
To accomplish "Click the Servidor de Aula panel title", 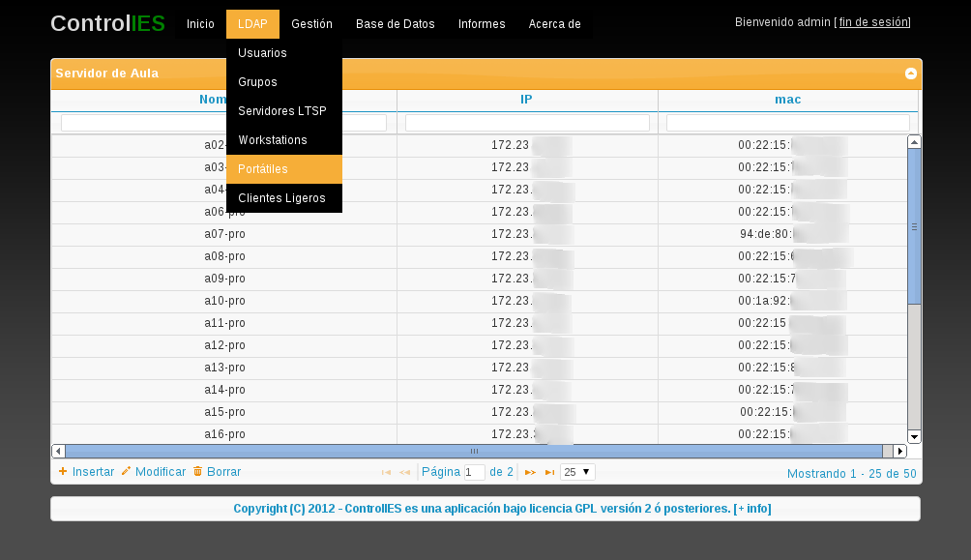I will (x=107, y=74).
